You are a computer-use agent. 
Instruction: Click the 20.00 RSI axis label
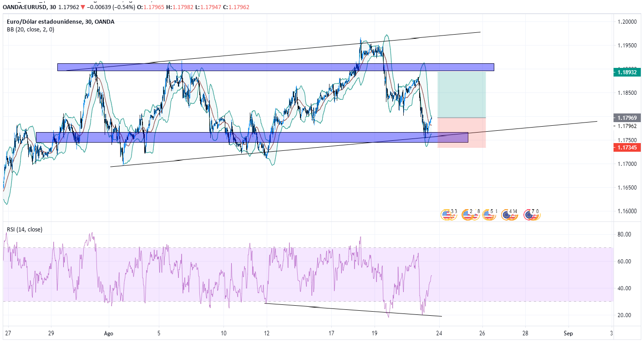point(624,315)
